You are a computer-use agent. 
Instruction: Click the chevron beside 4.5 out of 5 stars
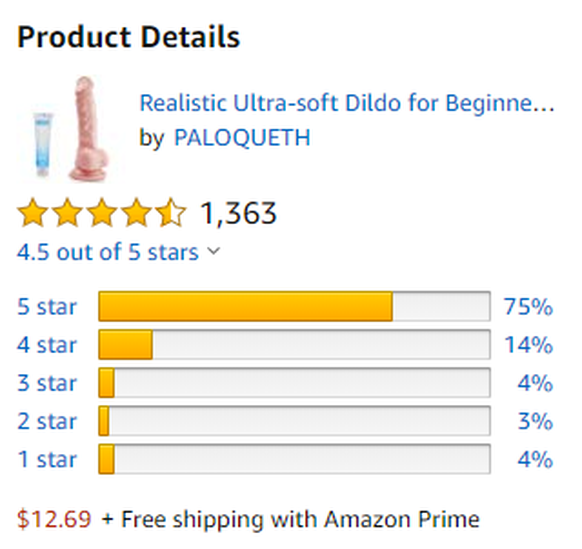(213, 252)
